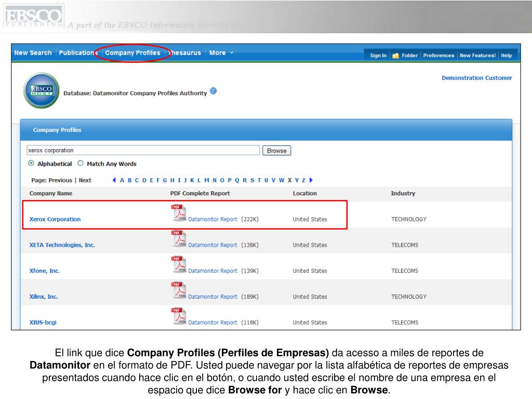
Task: Click into the xerox corporation search field
Action: tap(143, 150)
